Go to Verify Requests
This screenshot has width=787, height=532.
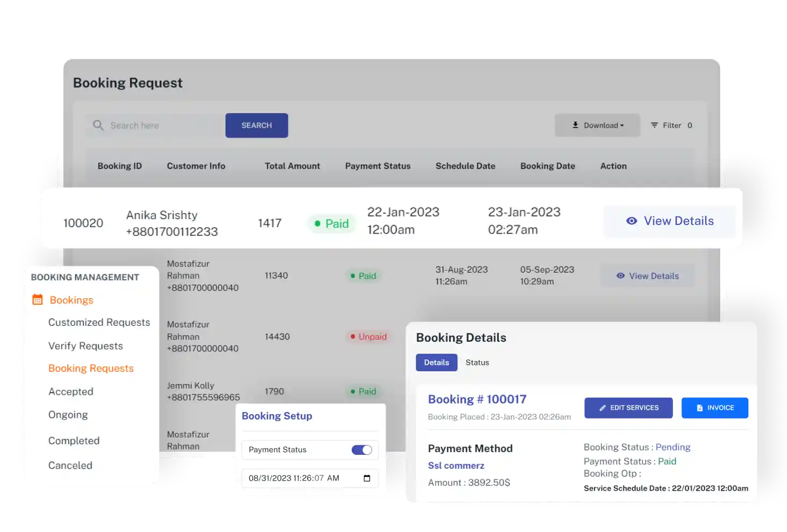click(85, 346)
